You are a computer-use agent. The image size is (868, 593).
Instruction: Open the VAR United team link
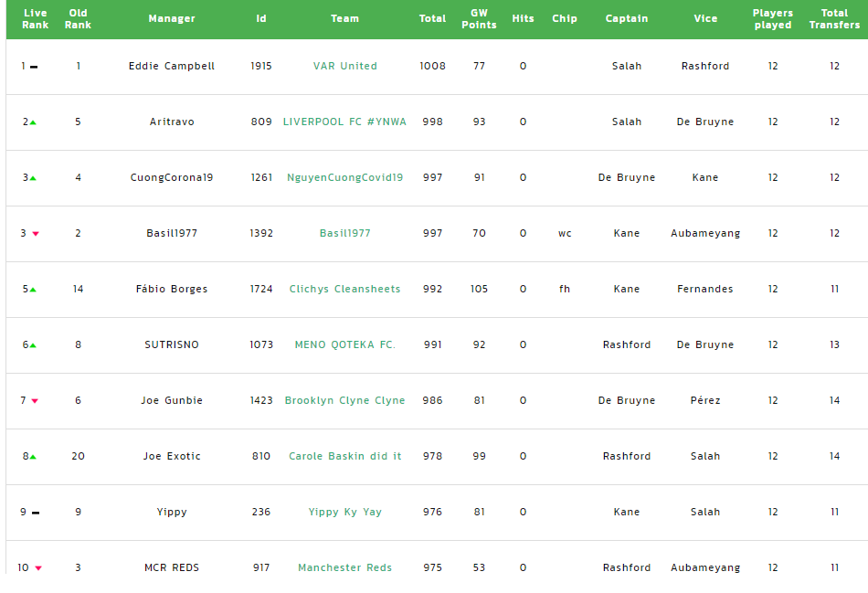344,66
